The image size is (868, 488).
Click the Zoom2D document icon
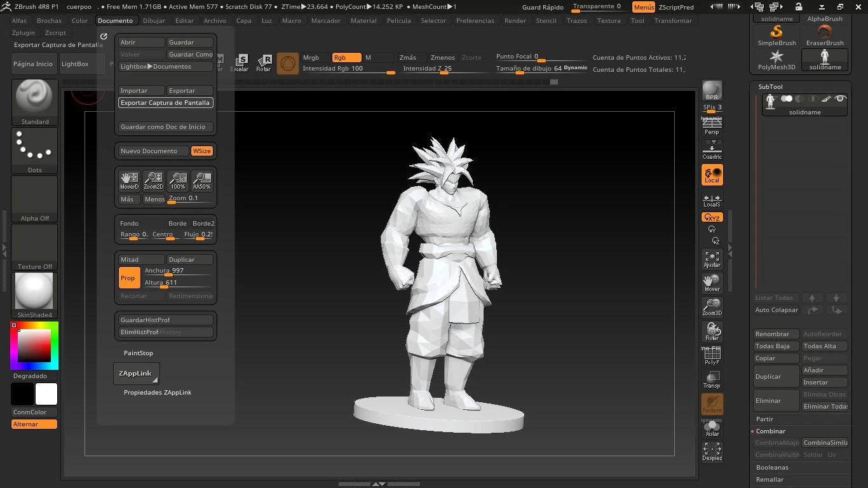pyautogui.click(x=153, y=181)
